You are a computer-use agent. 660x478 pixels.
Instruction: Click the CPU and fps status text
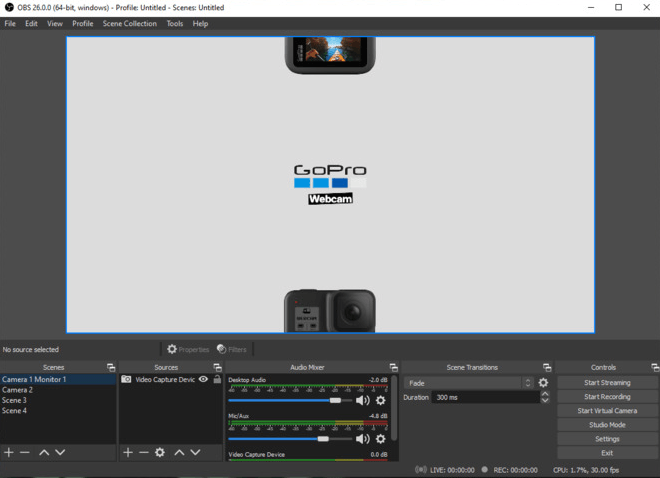(586, 470)
